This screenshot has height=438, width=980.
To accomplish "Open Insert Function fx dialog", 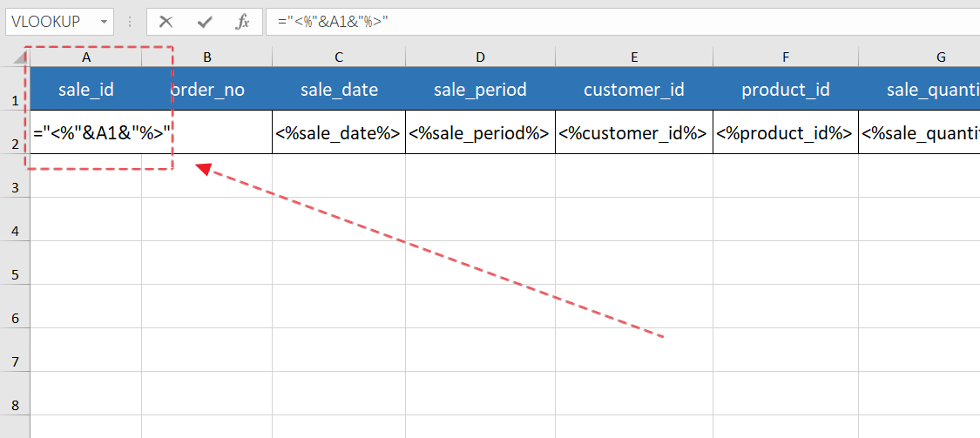I will (242, 22).
